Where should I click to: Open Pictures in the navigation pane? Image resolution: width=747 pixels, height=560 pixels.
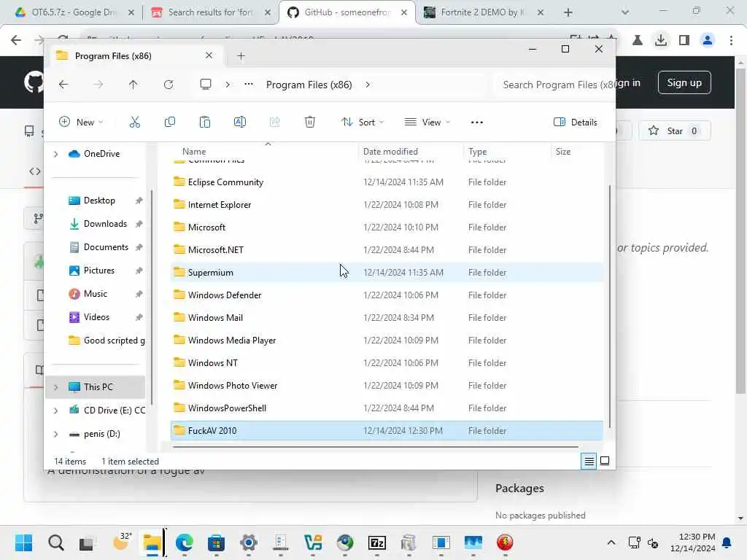tap(99, 271)
